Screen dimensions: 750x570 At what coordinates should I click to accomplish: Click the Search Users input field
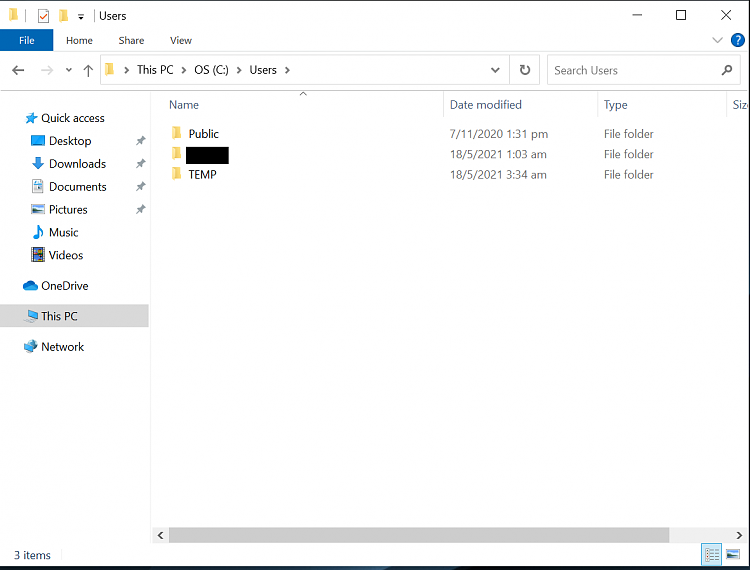(630, 70)
